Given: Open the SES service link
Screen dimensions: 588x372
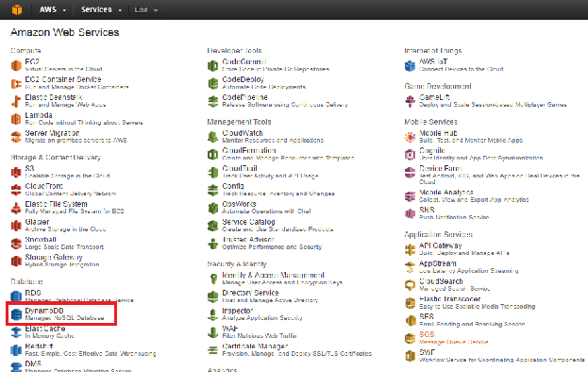Looking at the screenshot, I should tap(427, 316).
